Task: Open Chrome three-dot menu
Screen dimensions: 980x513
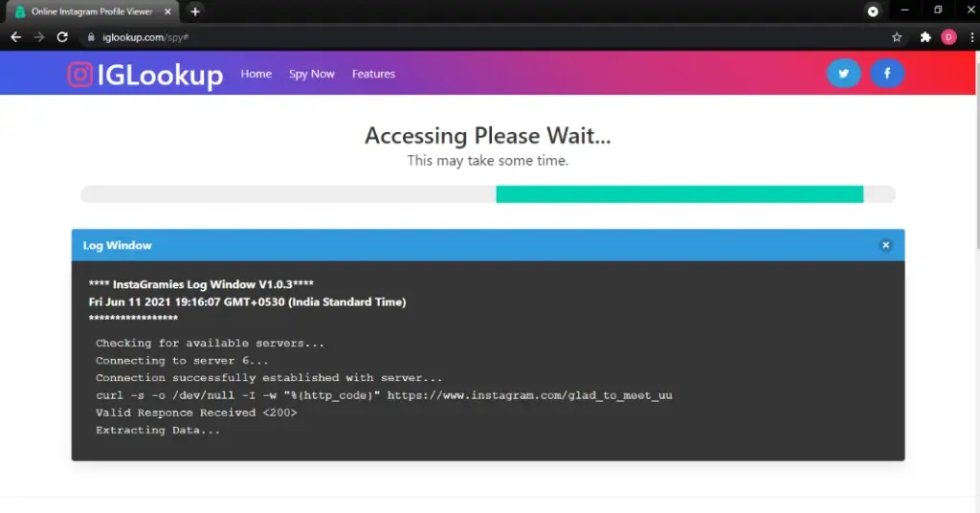Action: [972, 37]
